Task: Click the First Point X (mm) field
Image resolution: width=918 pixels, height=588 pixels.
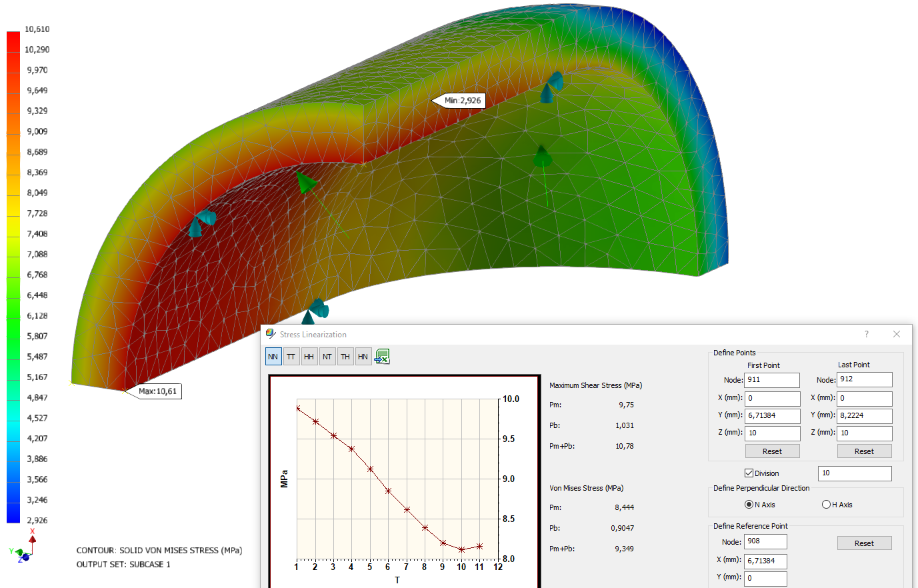Action: pyautogui.click(x=772, y=399)
